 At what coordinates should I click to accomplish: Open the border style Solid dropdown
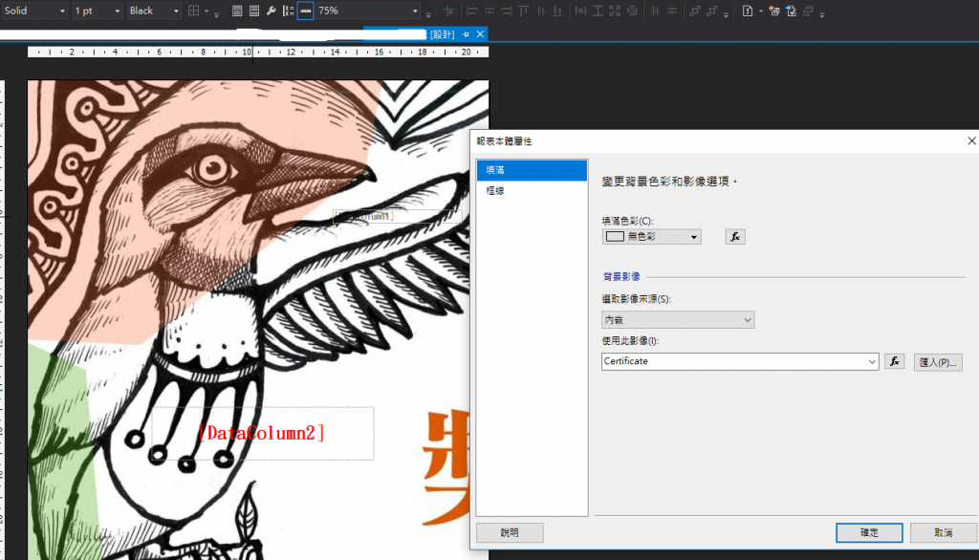[34, 11]
